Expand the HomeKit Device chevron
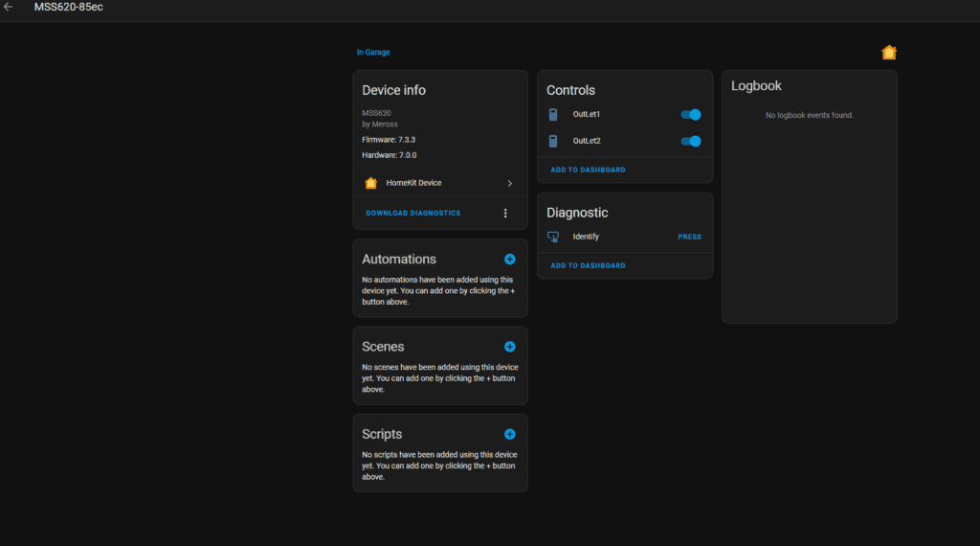 point(509,183)
